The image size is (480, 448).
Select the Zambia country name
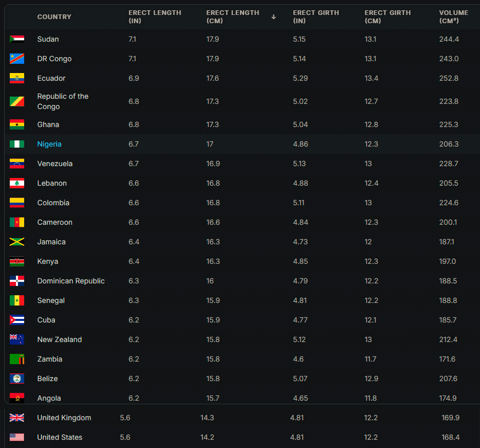click(50, 359)
